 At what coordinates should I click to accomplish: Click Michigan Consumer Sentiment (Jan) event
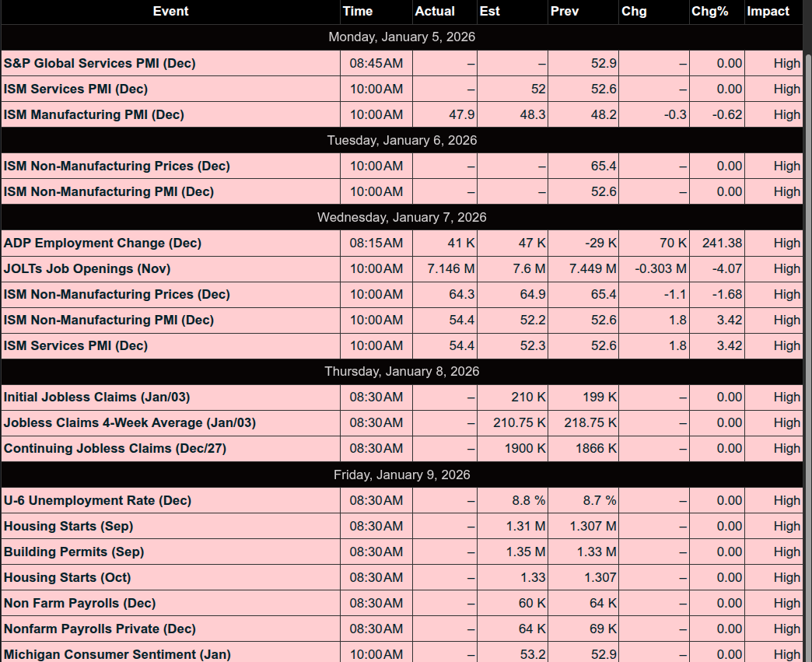pyautogui.click(x=117, y=654)
